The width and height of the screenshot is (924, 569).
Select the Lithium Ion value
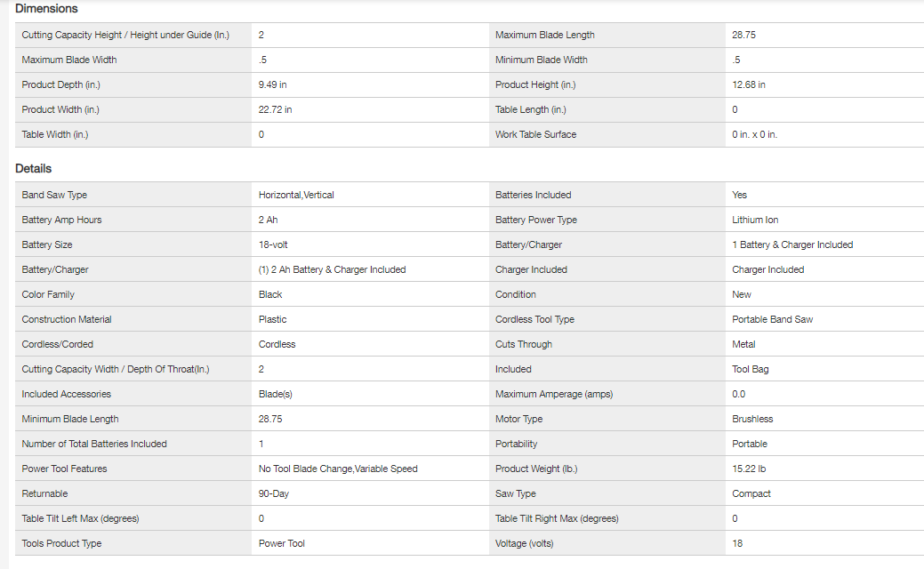tap(755, 220)
